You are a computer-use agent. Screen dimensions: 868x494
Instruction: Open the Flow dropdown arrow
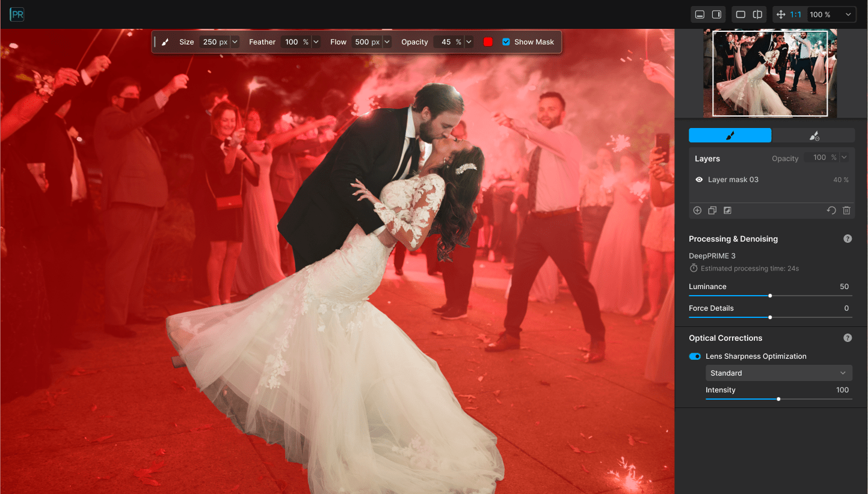(x=387, y=42)
